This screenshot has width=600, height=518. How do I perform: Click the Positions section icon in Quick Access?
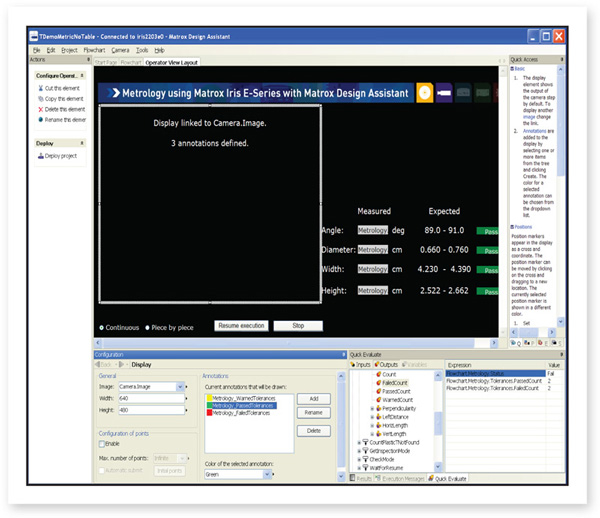coord(512,227)
